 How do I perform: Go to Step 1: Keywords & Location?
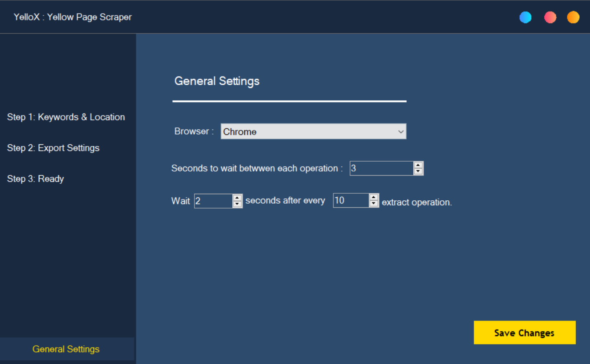coord(66,117)
